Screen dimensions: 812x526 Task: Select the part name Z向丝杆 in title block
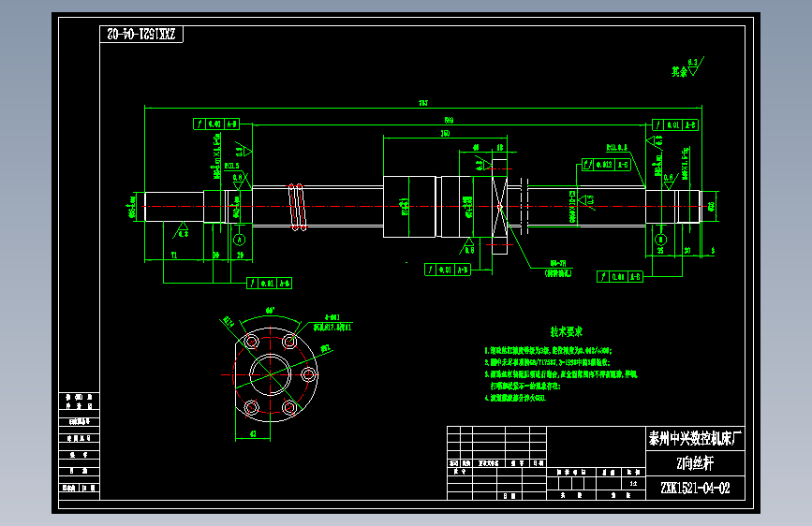tap(695, 463)
